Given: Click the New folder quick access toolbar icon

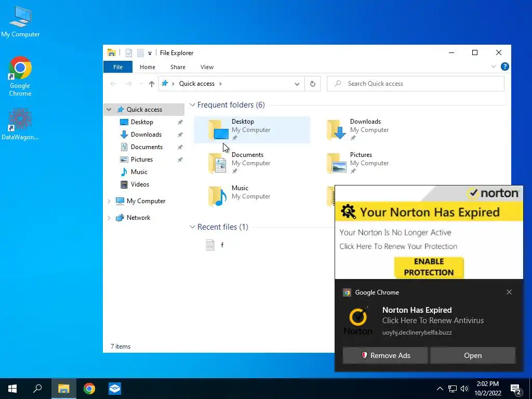Looking at the screenshot, I should click(140, 53).
